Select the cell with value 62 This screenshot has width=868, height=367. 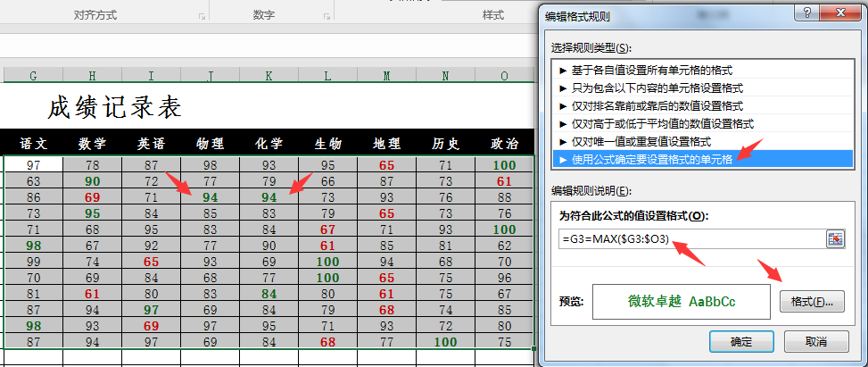(504, 246)
